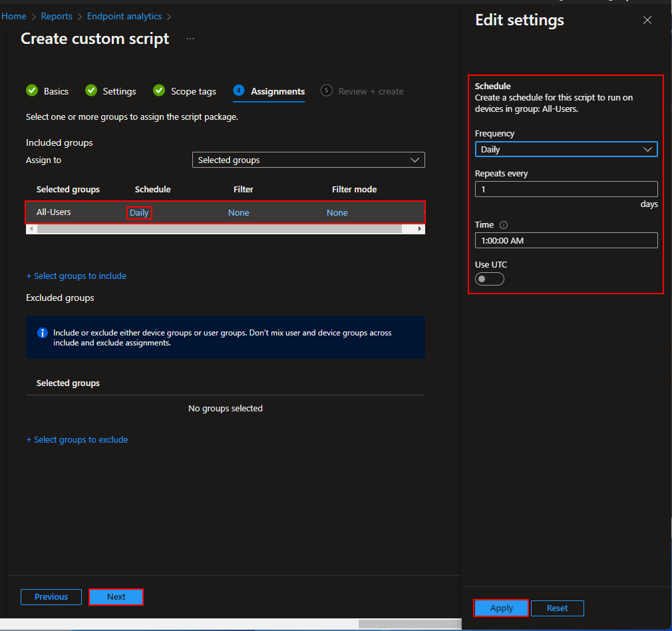Screen dimensions: 672x631
Task: Click the Basics step green checkmark
Action: [x=31, y=91]
